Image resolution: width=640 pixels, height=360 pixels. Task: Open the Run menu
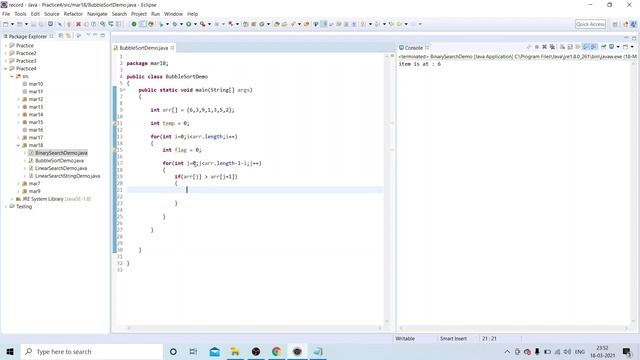click(156, 14)
